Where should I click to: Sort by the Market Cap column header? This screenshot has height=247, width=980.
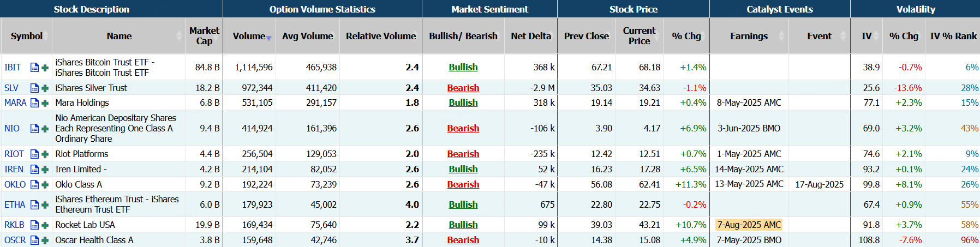[204, 36]
